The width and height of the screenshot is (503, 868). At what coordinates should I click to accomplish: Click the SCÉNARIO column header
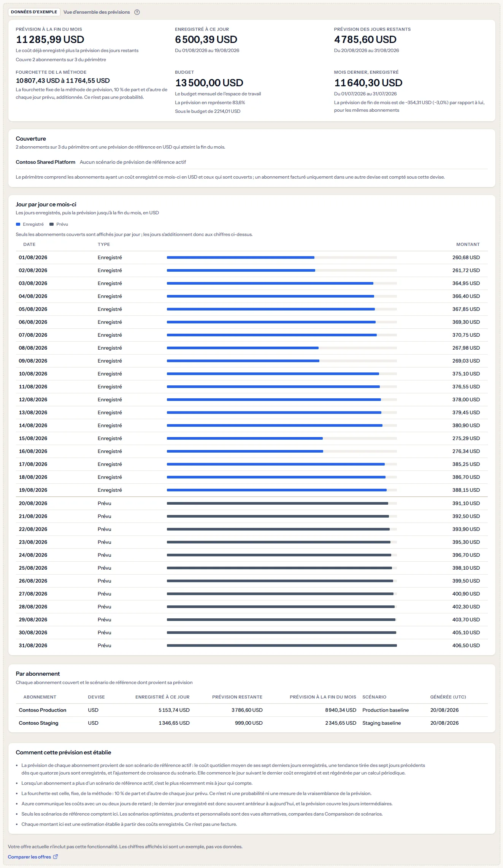(374, 697)
